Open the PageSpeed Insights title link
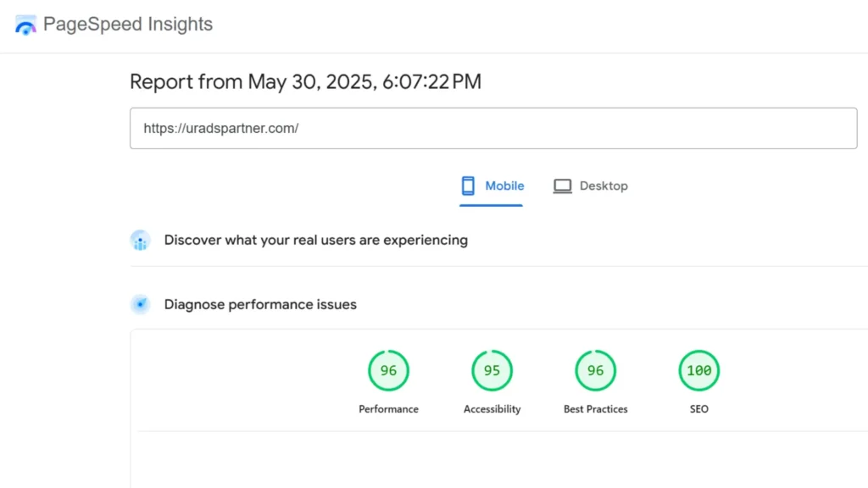The width and height of the screenshot is (868, 488). click(128, 24)
